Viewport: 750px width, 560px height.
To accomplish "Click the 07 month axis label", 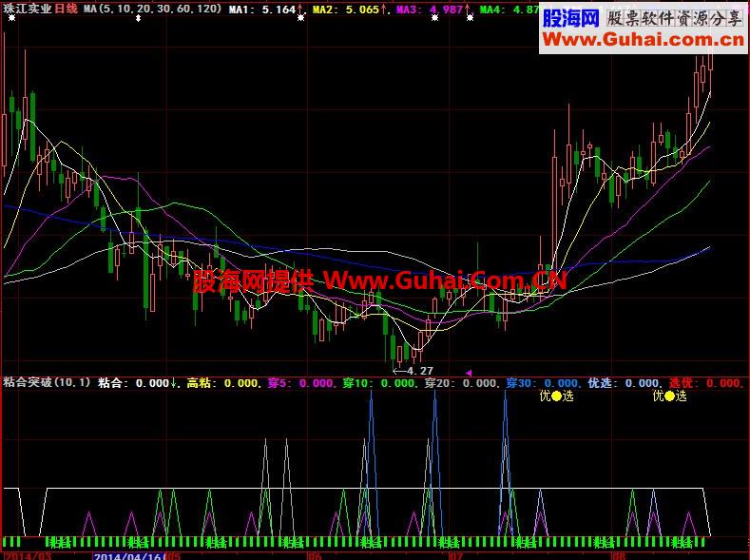I will [x=456, y=556].
